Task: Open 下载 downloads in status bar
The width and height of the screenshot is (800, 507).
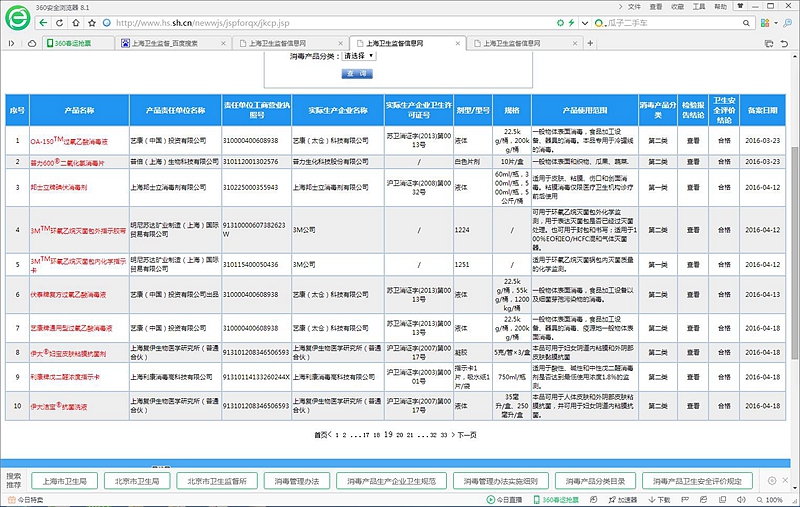Action: (x=659, y=500)
